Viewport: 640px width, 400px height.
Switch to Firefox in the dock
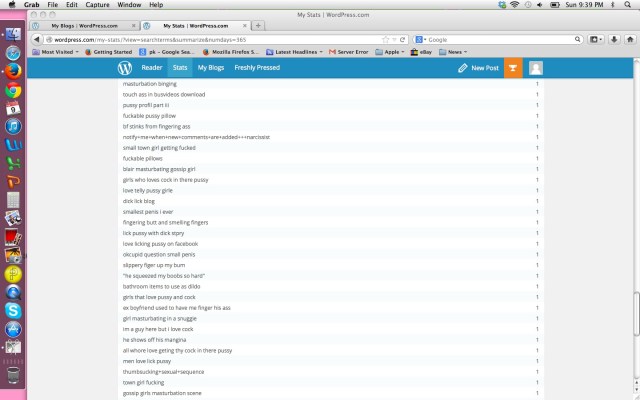click(13, 71)
